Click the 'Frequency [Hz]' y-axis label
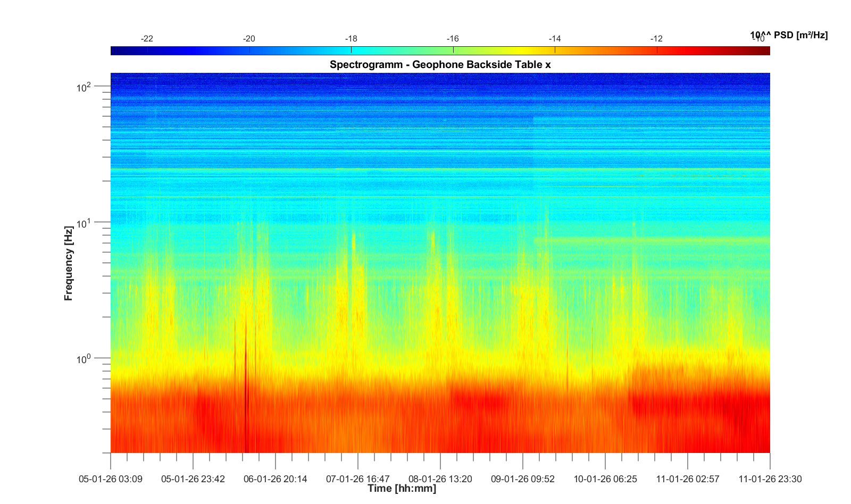Image resolution: width=851 pixels, height=504 pixels. [x=68, y=263]
